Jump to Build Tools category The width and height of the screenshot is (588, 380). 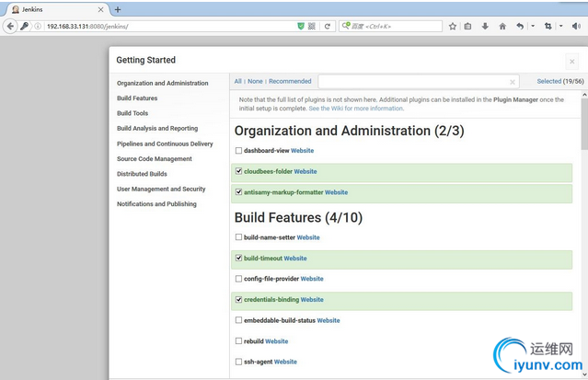point(133,113)
